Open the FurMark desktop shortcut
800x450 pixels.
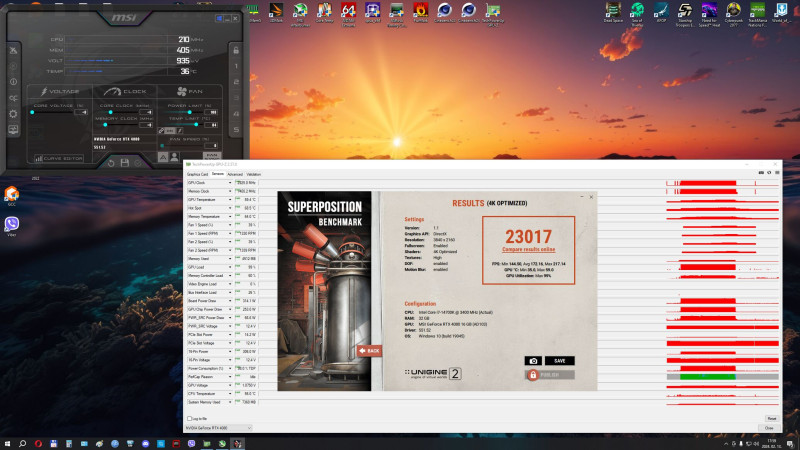point(420,14)
